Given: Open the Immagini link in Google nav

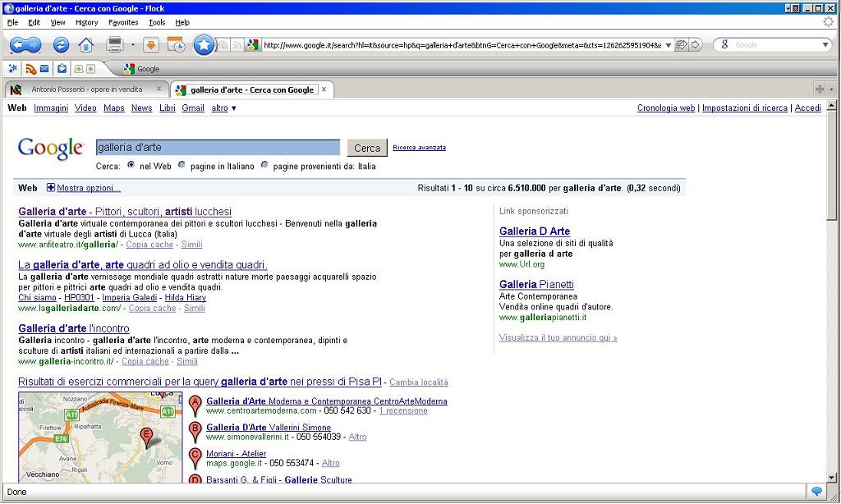Looking at the screenshot, I should click(x=51, y=108).
